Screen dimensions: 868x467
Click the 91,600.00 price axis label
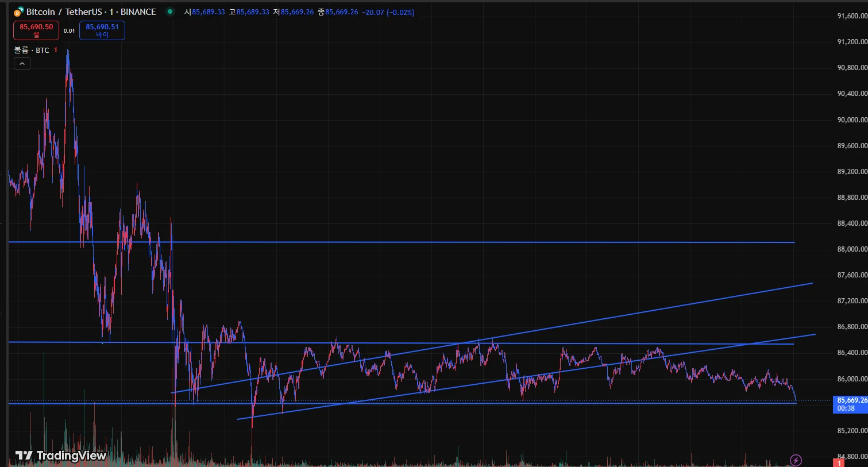click(852, 16)
